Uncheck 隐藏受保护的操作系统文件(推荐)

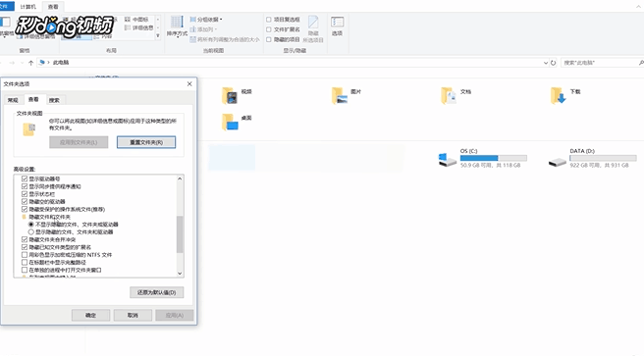point(25,209)
